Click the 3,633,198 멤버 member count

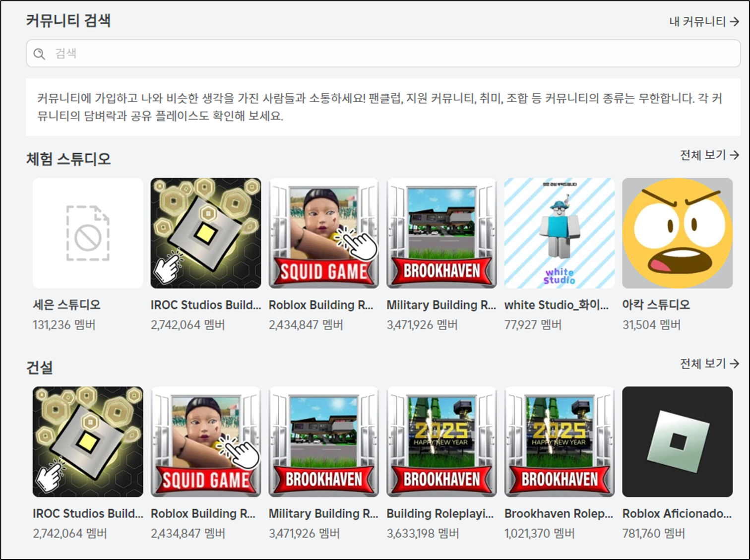[x=423, y=534]
